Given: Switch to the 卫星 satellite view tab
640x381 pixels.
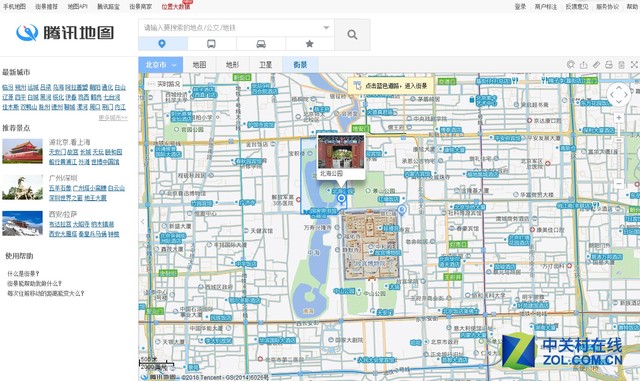Looking at the screenshot, I should pos(266,65).
